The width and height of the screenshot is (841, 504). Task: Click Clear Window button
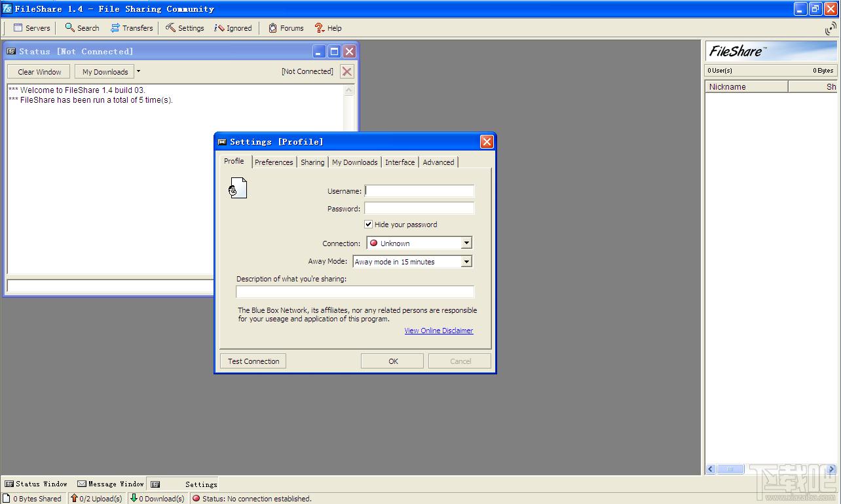(x=39, y=72)
